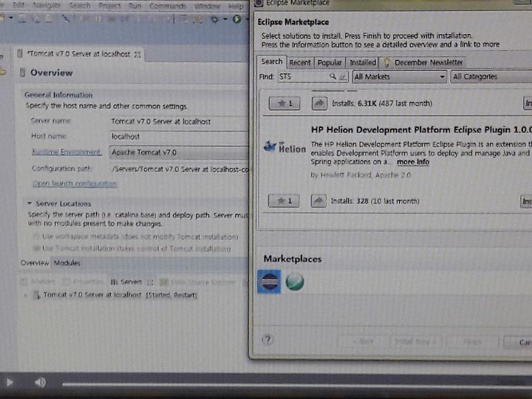The image size is (532, 399).
Task: Click Install for the HP Helion plugin
Action: (526, 201)
